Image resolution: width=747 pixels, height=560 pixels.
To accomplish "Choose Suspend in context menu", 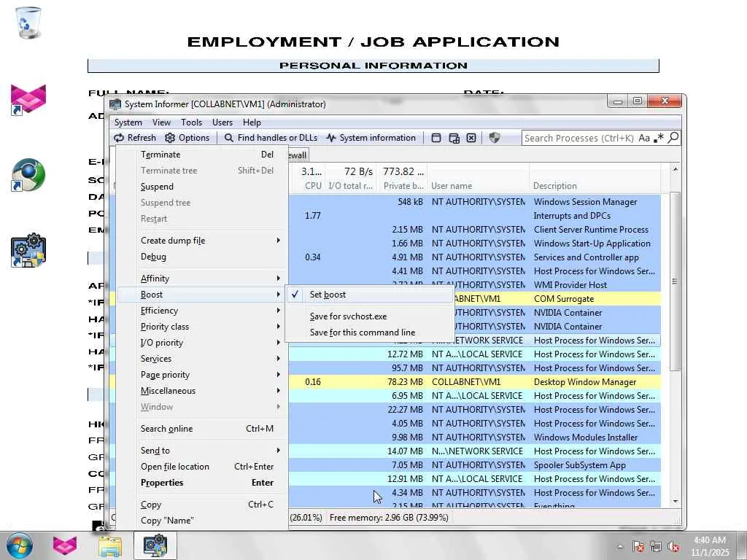I will coord(203,187).
